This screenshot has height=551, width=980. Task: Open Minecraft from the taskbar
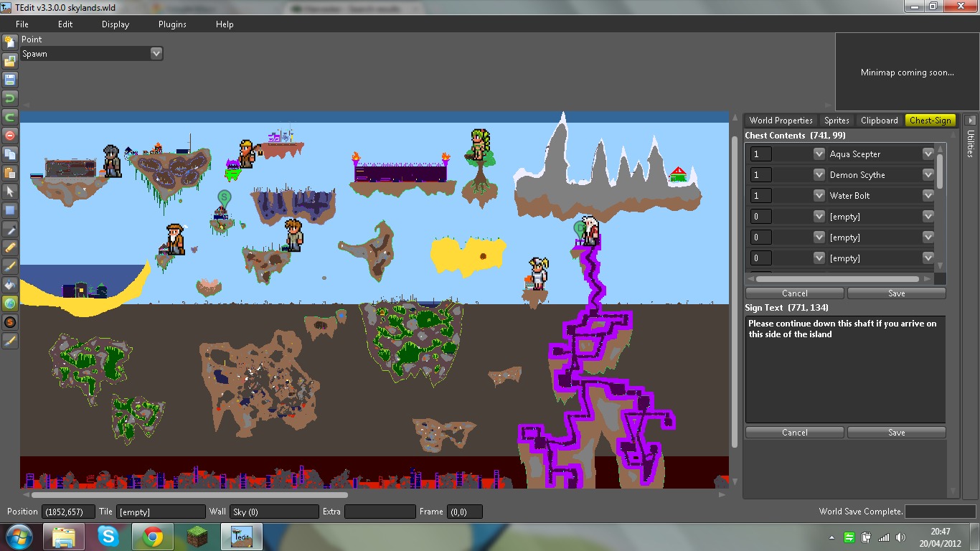tap(197, 537)
